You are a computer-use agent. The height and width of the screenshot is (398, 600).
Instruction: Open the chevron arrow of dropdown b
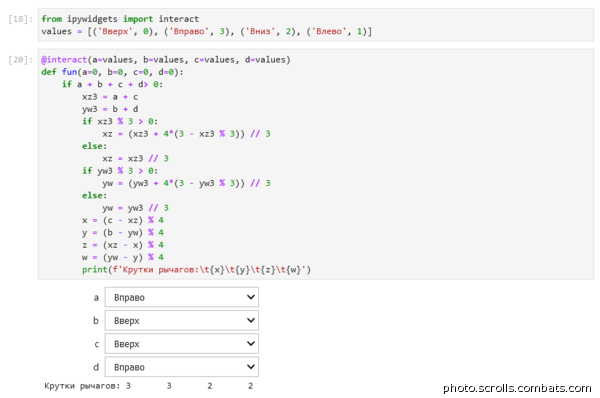[x=251, y=320]
